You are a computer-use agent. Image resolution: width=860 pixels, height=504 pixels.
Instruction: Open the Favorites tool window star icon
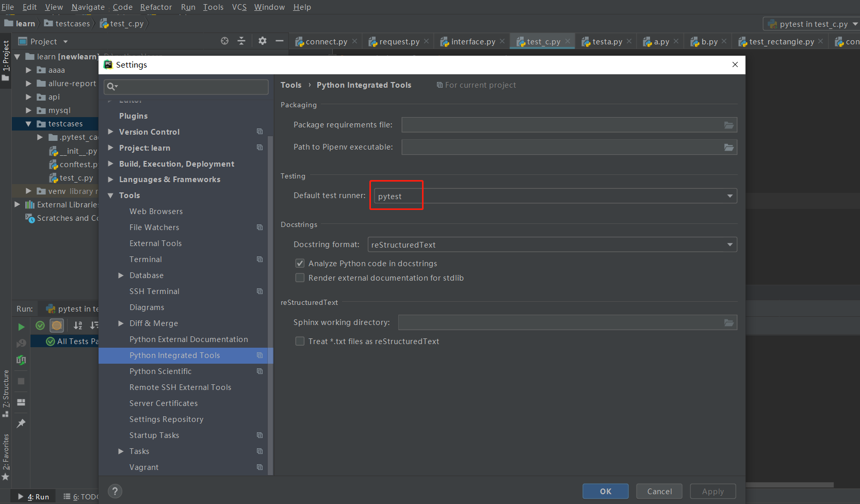pos(6,477)
